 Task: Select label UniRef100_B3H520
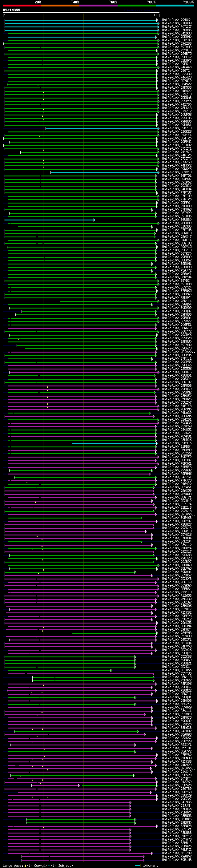(x=177, y=785)
